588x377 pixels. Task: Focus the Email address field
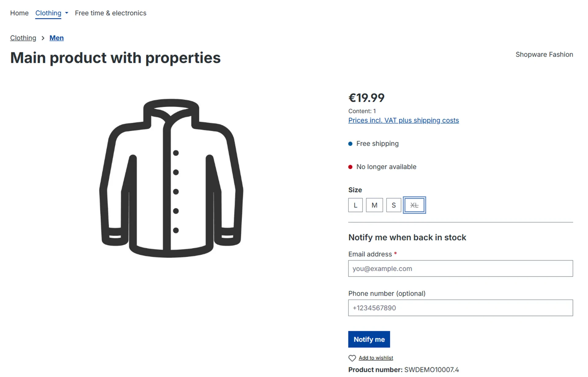pyautogui.click(x=460, y=268)
